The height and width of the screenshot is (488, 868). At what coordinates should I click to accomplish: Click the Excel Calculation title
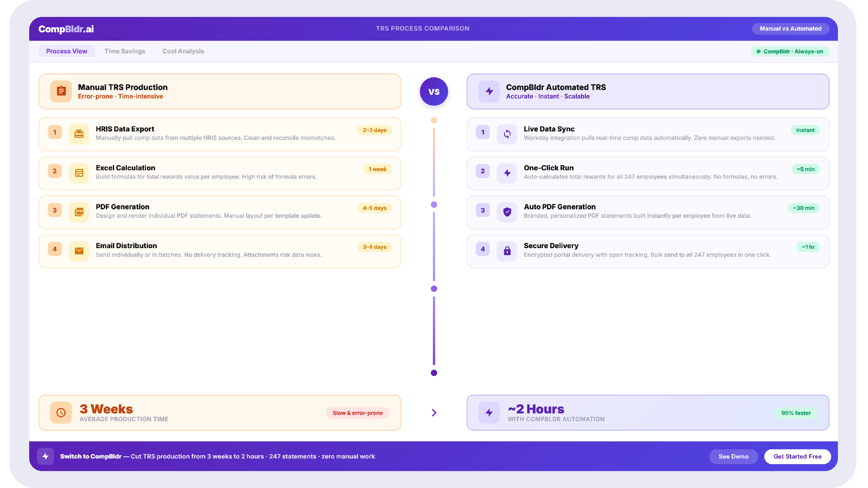pos(125,168)
